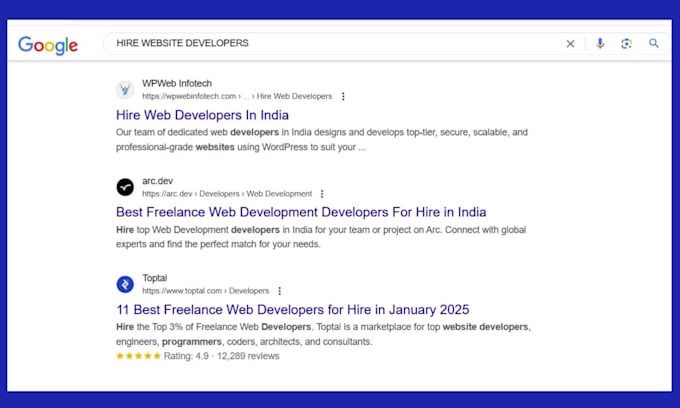Image resolution: width=680 pixels, height=408 pixels.
Task: Open more options for WPWeb Infotech result
Action: pos(343,96)
